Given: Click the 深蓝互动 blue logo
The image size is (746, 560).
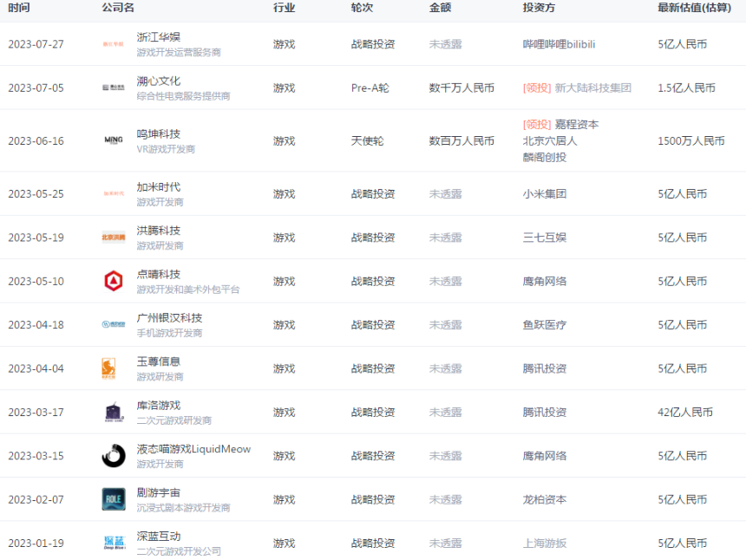Looking at the screenshot, I should (x=114, y=544).
